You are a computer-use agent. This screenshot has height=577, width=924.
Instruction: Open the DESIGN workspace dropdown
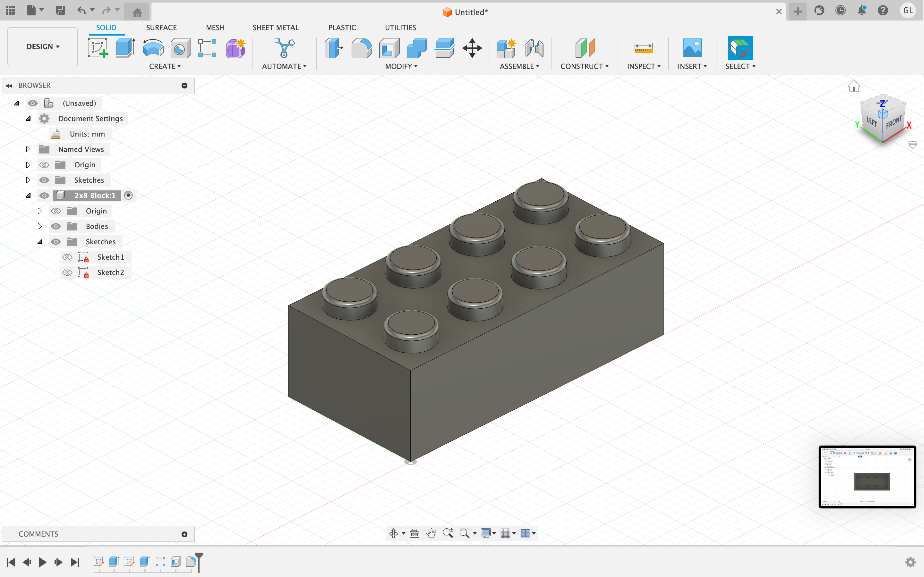coord(43,46)
